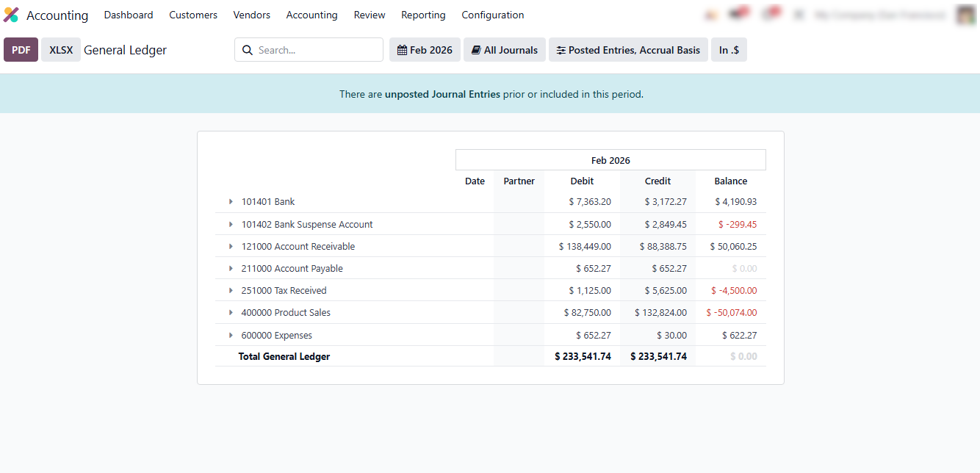This screenshot has height=473, width=980.
Task: Download the ledger using the XLSX button
Action: pos(61,50)
